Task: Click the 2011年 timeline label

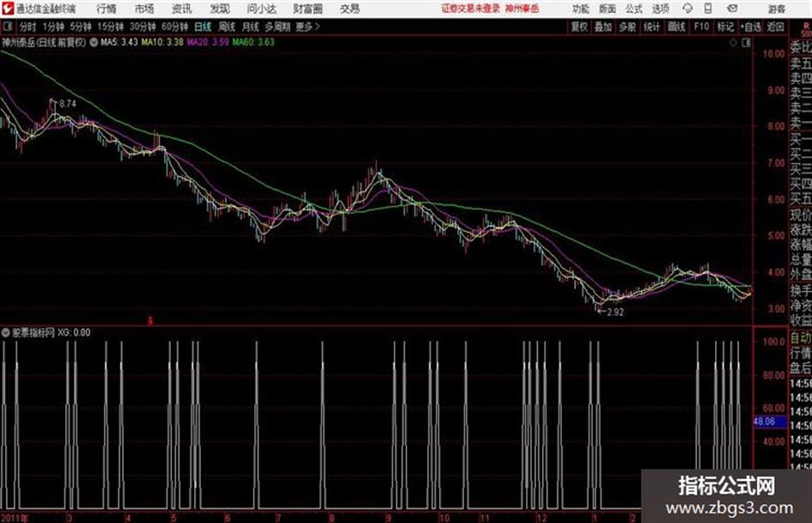Action: coord(15,518)
